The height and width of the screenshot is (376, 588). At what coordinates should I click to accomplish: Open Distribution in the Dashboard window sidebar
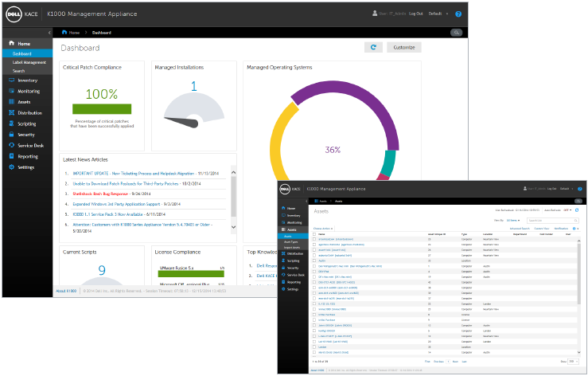(x=25, y=112)
